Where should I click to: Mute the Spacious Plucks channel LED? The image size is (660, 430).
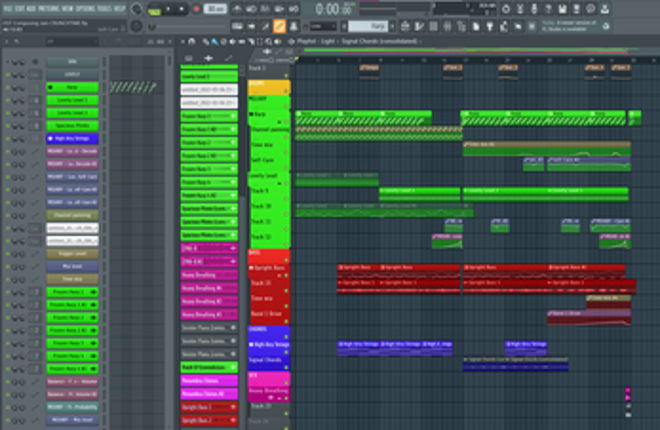[7, 126]
